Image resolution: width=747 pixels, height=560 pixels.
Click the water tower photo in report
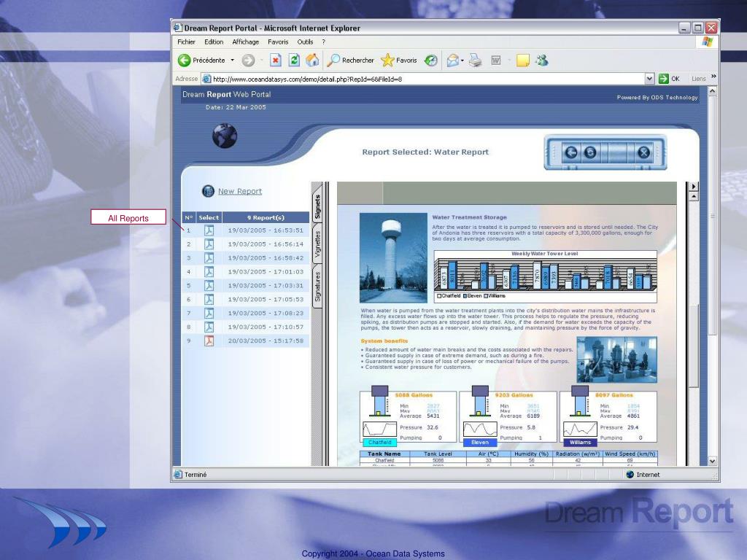click(x=393, y=257)
